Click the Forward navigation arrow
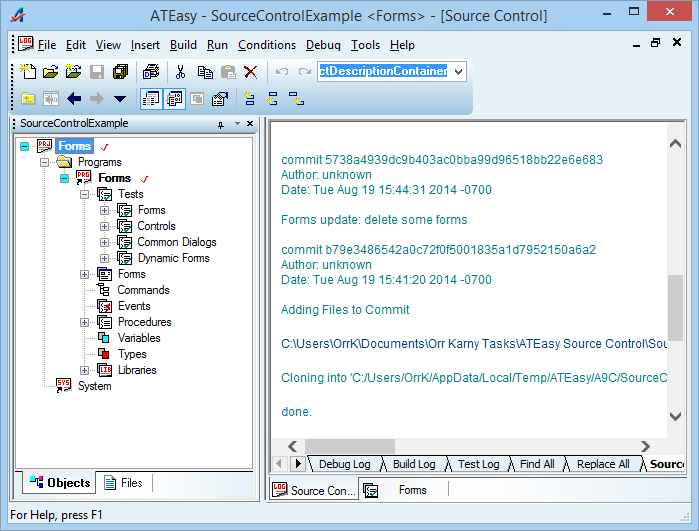 [x=96, y=98]
